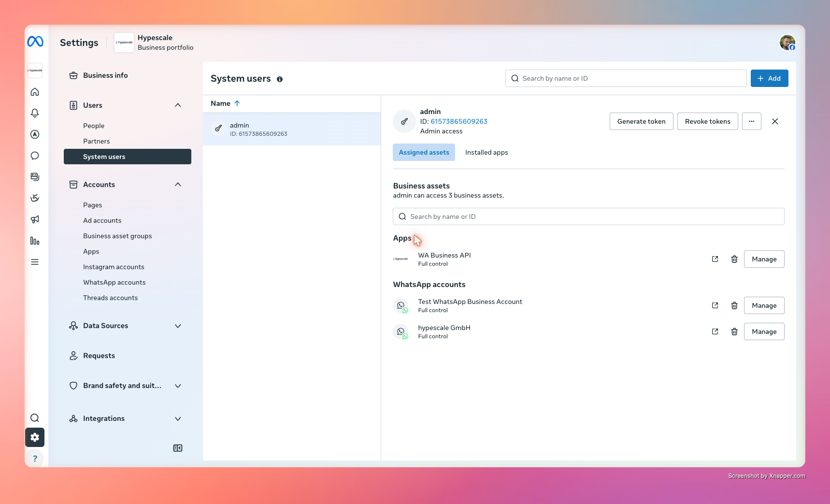Click the Add system user button
The image size is (830, 504).
(x=769, y=78)
